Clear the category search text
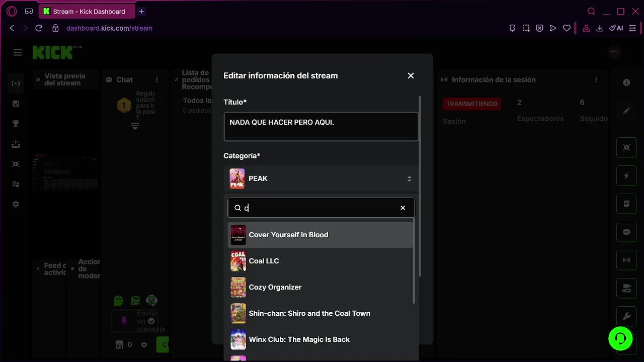This screenshot has width=644, height=362. 403,208
